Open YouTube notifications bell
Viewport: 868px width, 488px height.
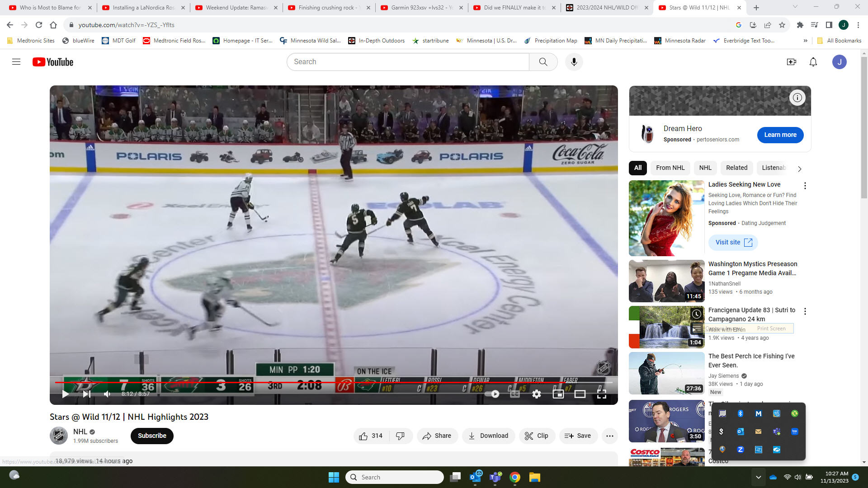point(813,62)
